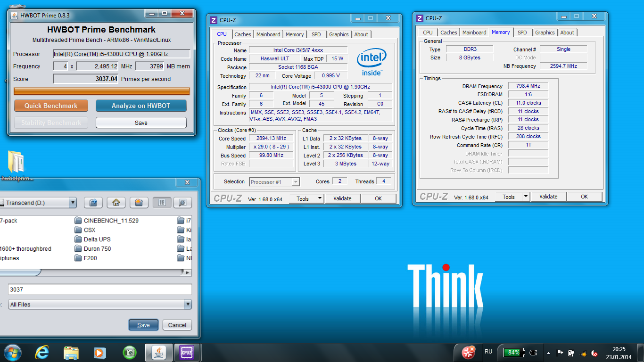Open Graphics tab in Memory window
Screen dimensions: 644x362
point(545,33)
